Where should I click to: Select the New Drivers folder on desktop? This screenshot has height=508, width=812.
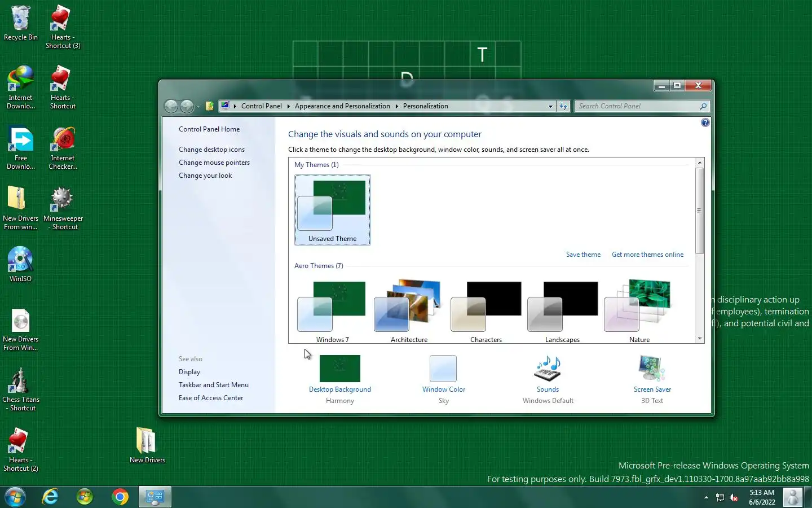coord(147,445)
